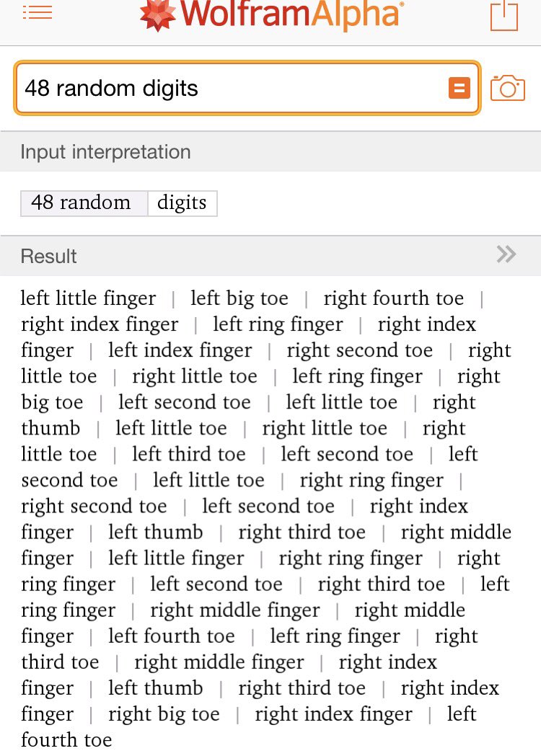541x756 pixels.
Task: Click the 'left third toe' result entry
Action: [189, 454]
